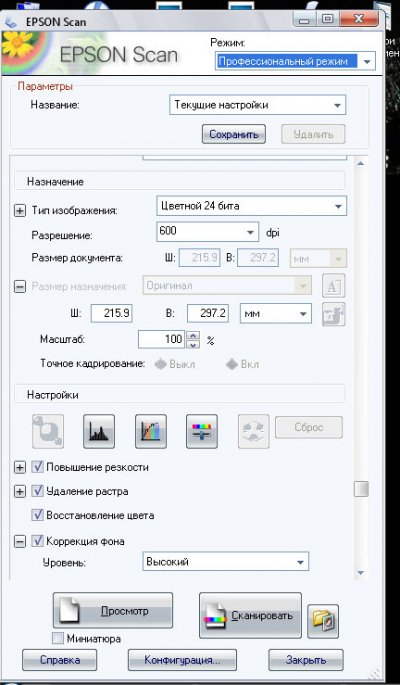Click the Назначение section header
Image resolution: width=400 pixels, height=685 pixels.
(x=179, y=181)
